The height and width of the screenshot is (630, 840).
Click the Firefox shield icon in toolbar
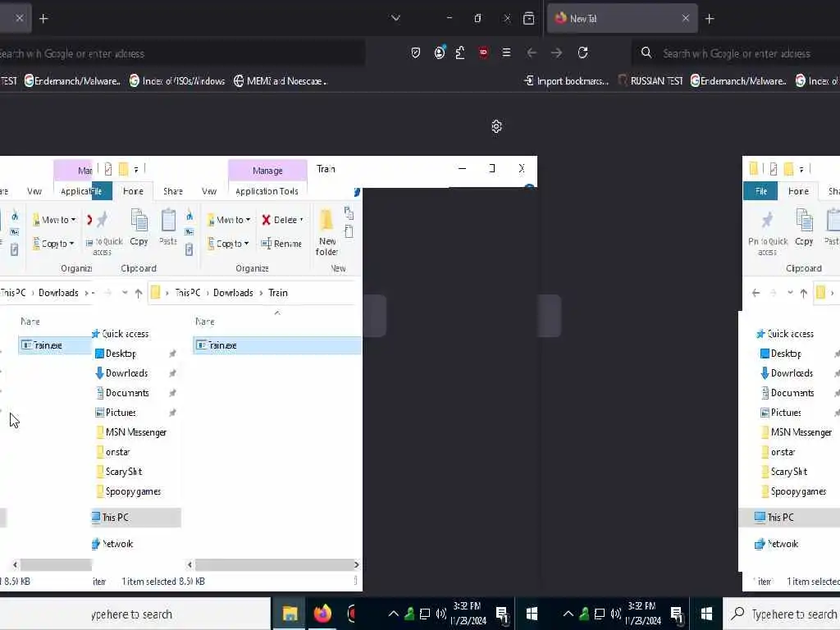pos(416,52)
